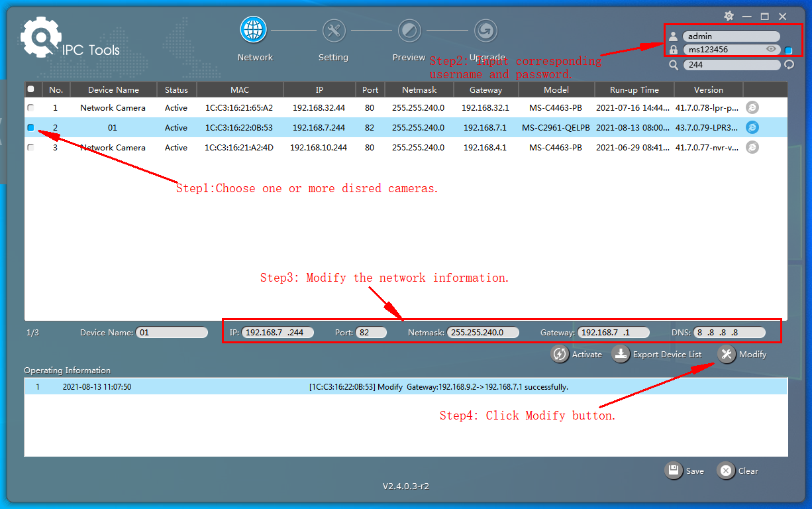Toggle the select-all checkbox in table header
This screenshot has width=812, height=509.
(x=30, y=89)
